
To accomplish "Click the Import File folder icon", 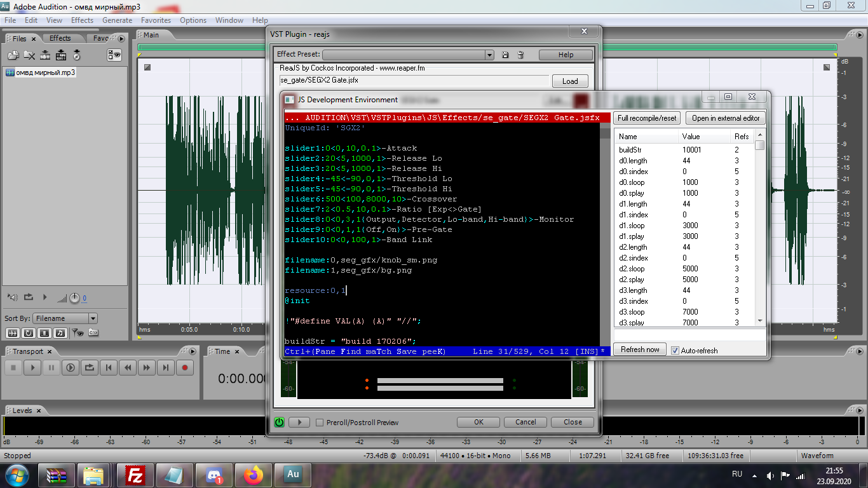I will [13, 55].
